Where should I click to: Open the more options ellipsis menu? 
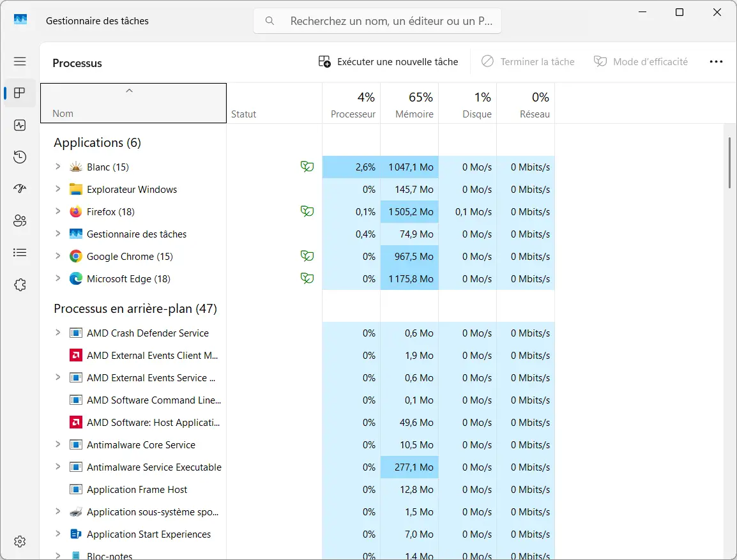[716, 61]
